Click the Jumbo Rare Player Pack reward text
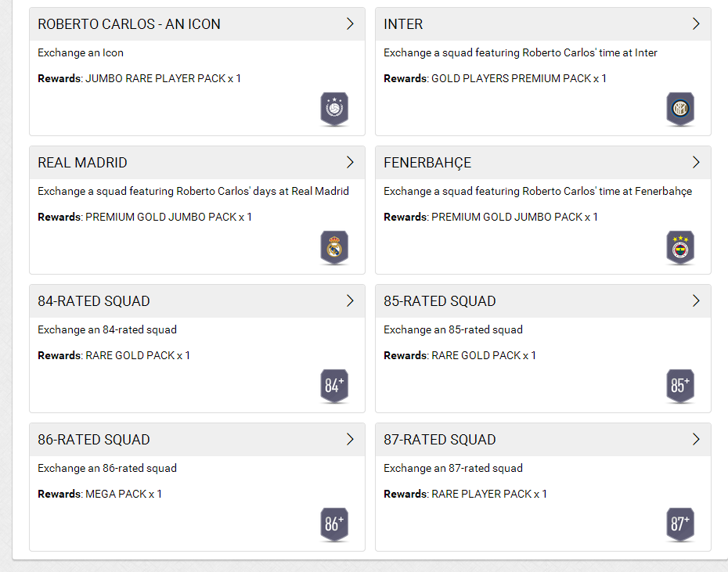The height and width of the screenshot is (572, 728). click(163, 78)
